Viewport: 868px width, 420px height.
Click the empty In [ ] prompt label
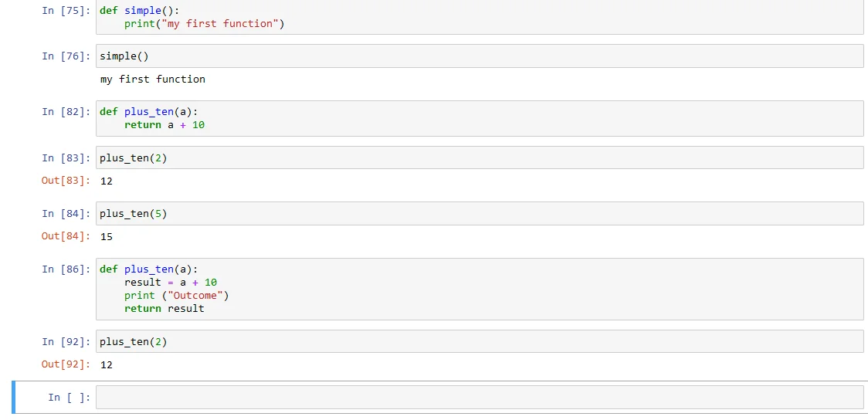click(x=69, y=398)
